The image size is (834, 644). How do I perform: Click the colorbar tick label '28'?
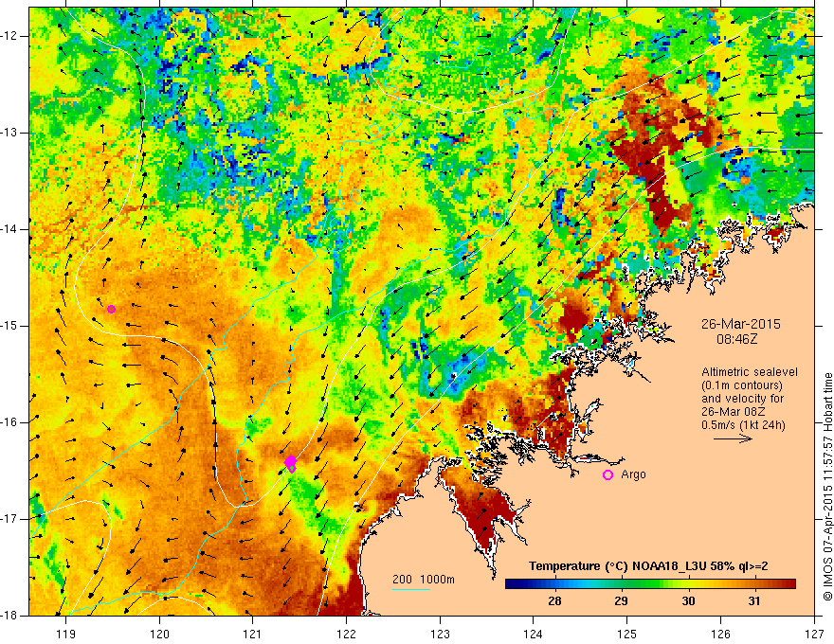[554, 601]
